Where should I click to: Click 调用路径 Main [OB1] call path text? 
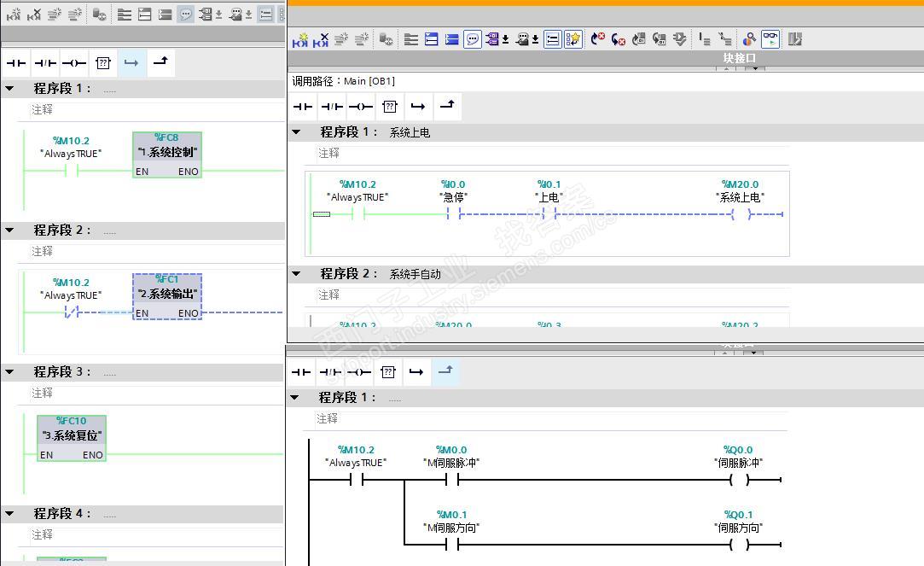coord(344,81)
